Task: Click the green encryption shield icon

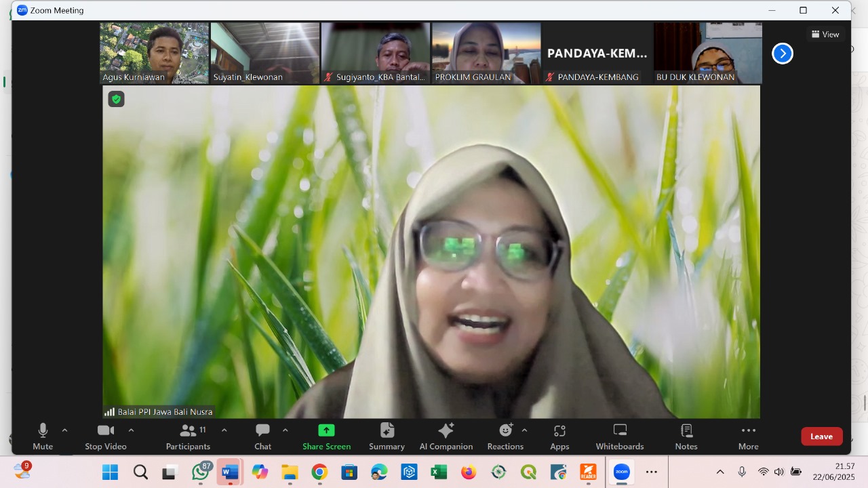Action: 117,99
